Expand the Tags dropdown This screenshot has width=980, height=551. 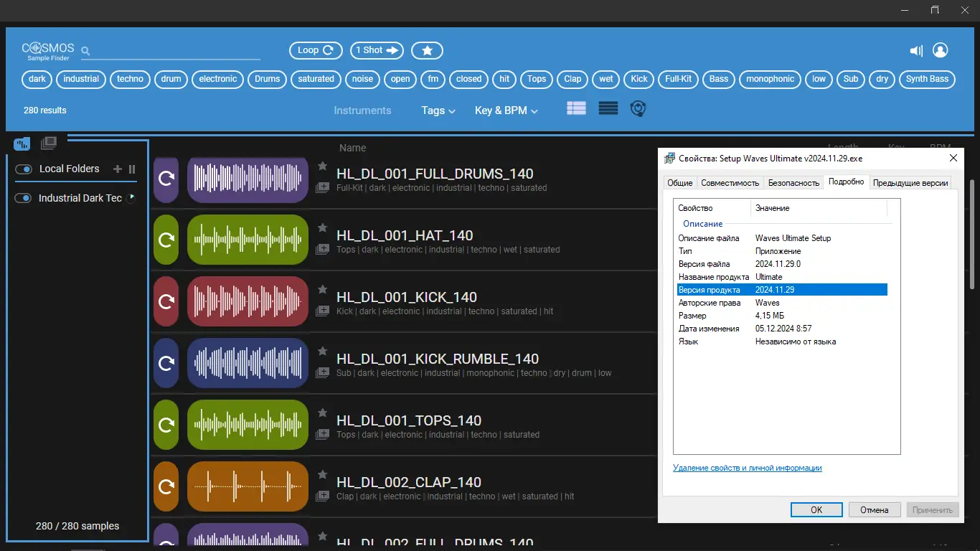pos(438,110)
